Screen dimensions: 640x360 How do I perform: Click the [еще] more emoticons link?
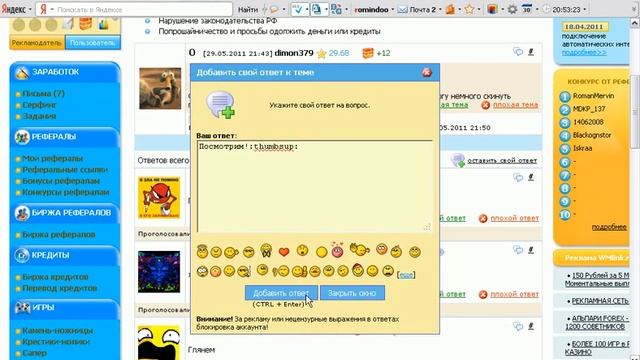click(406, 275)
